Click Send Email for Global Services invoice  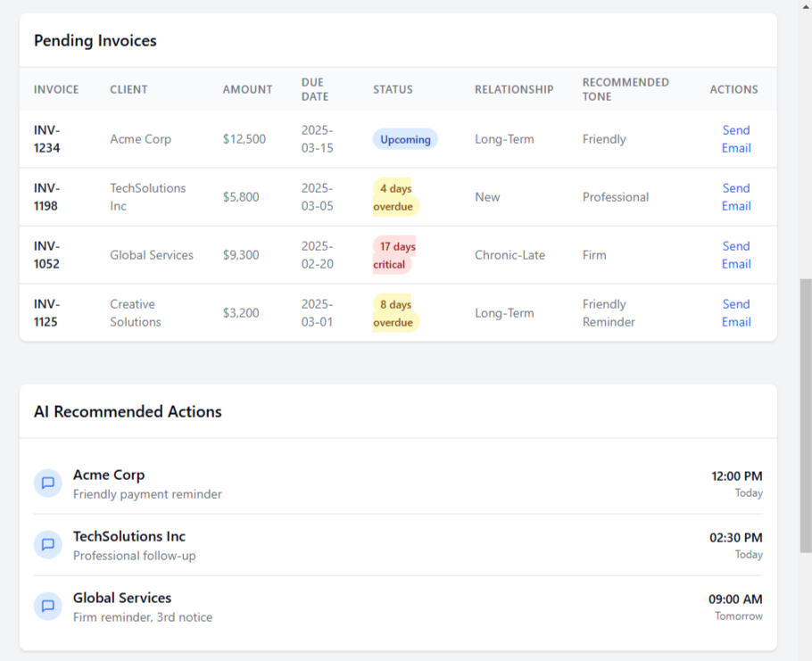735,255
